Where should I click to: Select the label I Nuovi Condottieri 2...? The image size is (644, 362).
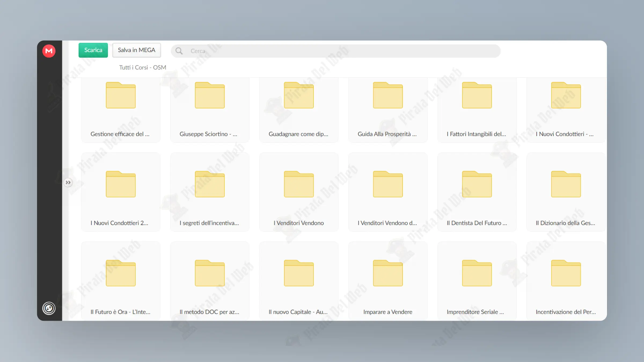[119, 223]
